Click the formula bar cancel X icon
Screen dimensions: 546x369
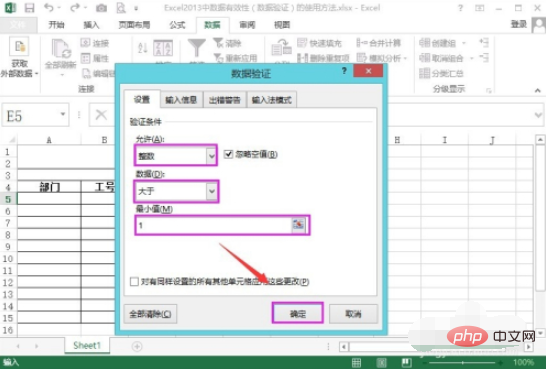coord(101,115)
